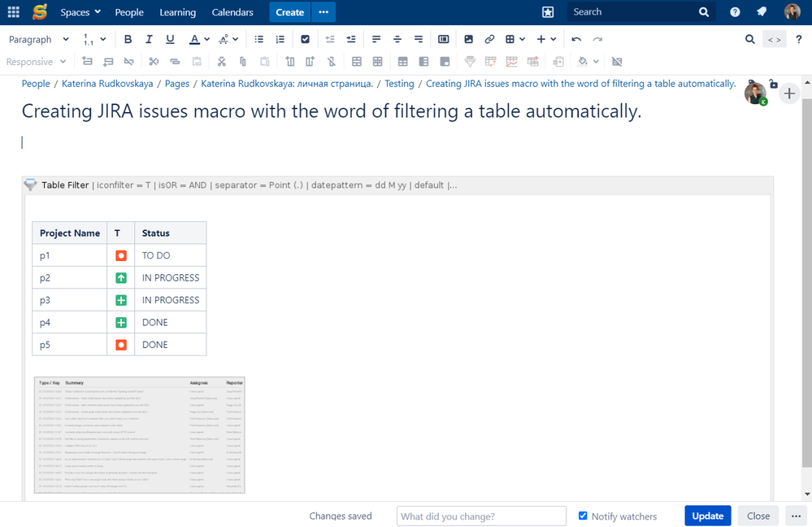Undo the last change

click(x=576, y=39)
